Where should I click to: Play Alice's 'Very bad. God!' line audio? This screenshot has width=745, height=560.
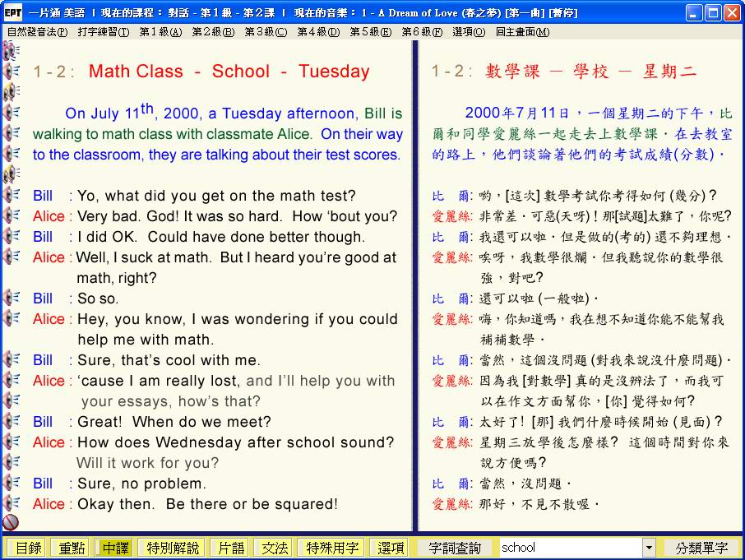pyautogui.click(x=11, y=215)
